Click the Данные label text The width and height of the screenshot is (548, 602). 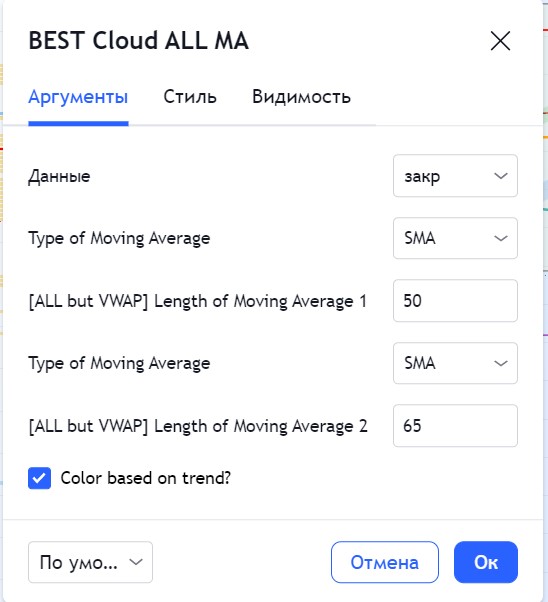59,176
